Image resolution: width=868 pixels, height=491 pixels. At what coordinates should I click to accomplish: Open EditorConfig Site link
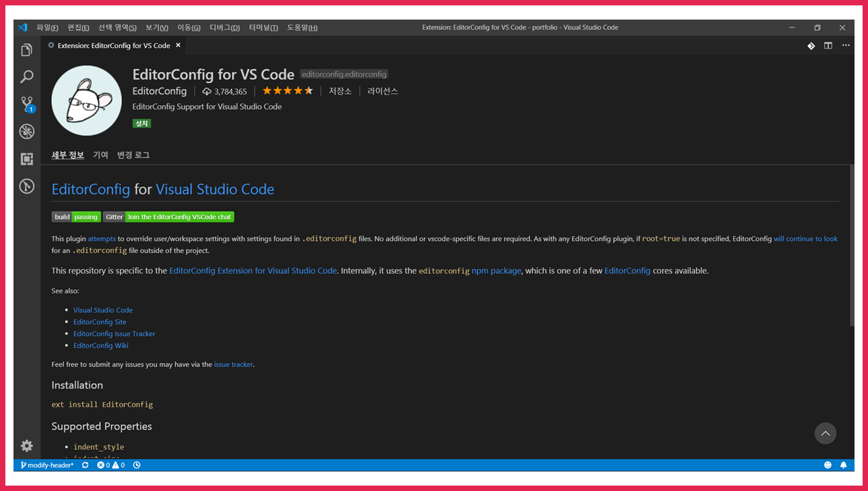coord(100,322)
